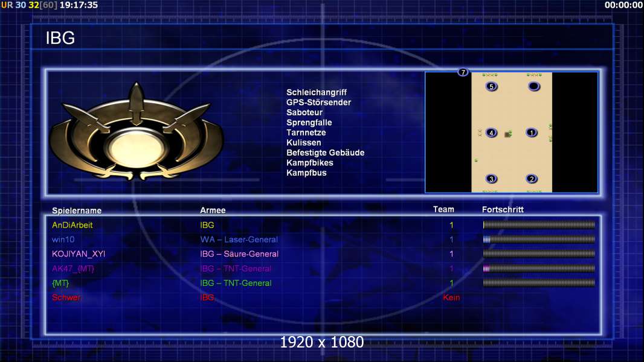The image size is (644, 362).
Task: Select GPS-Störsender in the abilities list
Action: pyautogui.click(x=319, y=103)
